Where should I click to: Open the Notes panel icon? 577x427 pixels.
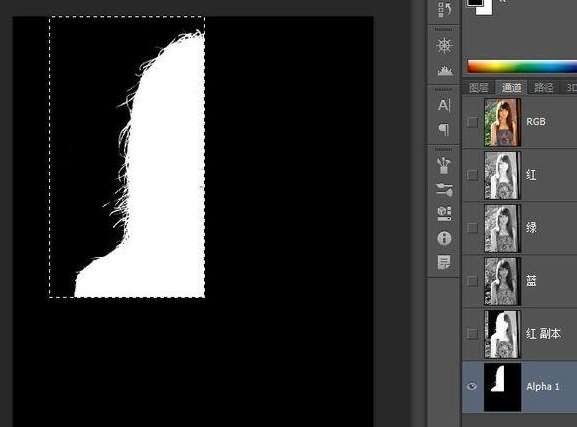[444, 262]
